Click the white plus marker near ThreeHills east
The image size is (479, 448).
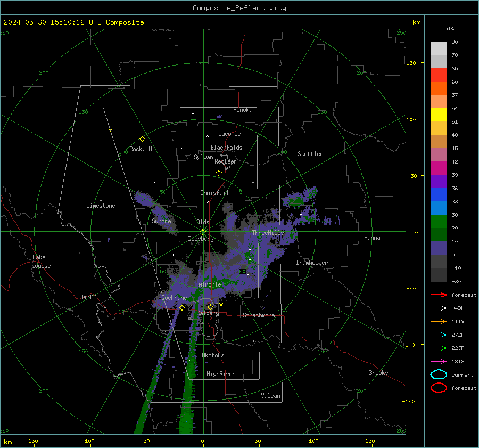301,214
